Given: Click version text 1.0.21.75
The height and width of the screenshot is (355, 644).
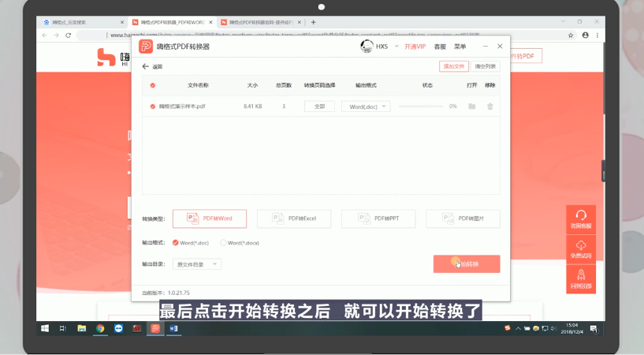Looking at the screenshot, I should click(x=179, y=293).
